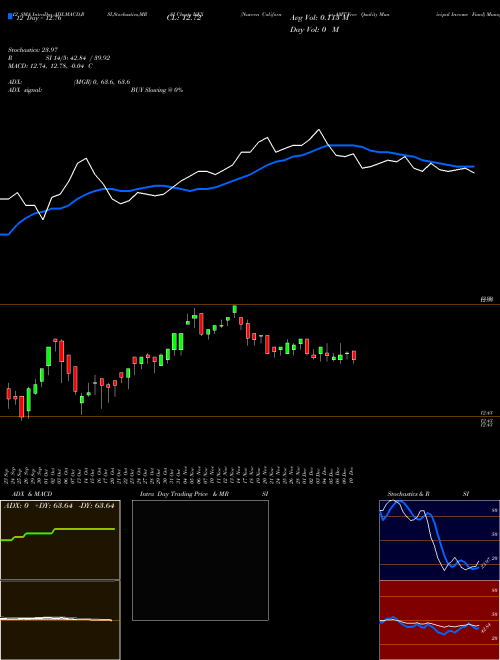Click the MACD lower sub-panel
The height and width of the screenshot is (660, 500).
click(60, 620)
